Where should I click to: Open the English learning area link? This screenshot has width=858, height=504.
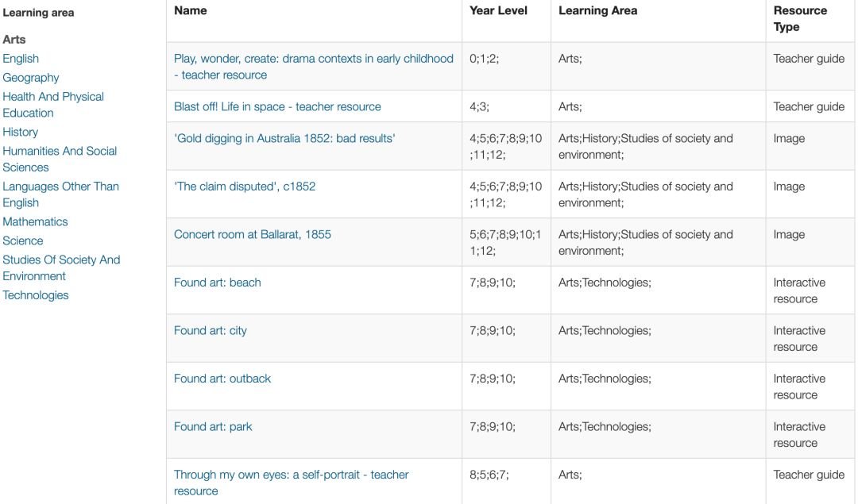coord(21,59)
